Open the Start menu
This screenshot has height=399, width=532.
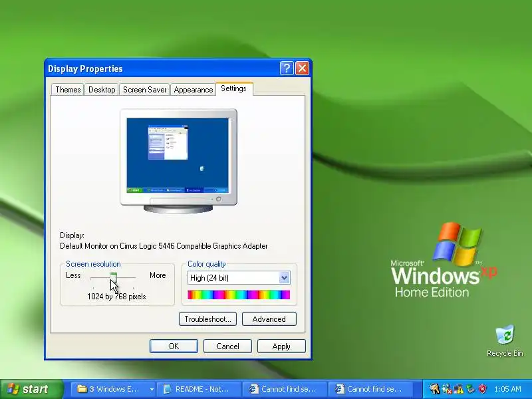[x=32, y=389]
